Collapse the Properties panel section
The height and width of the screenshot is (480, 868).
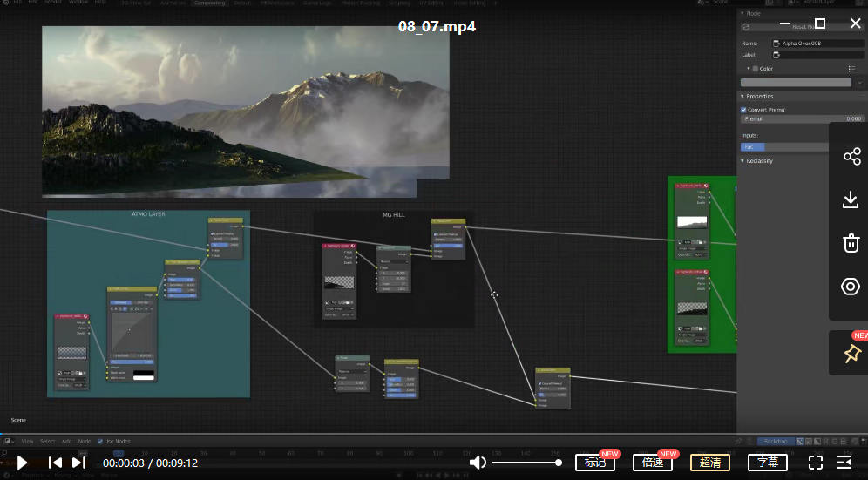743,96
